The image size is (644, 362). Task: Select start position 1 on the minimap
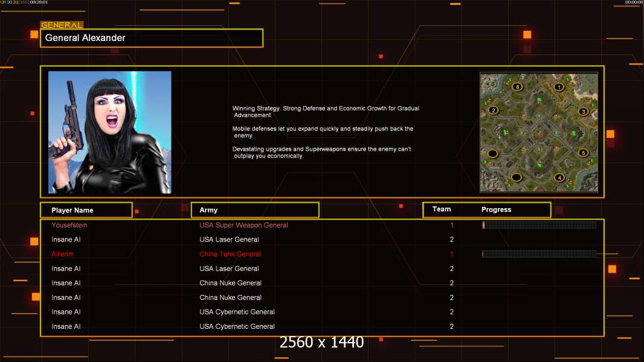[559, 87]
